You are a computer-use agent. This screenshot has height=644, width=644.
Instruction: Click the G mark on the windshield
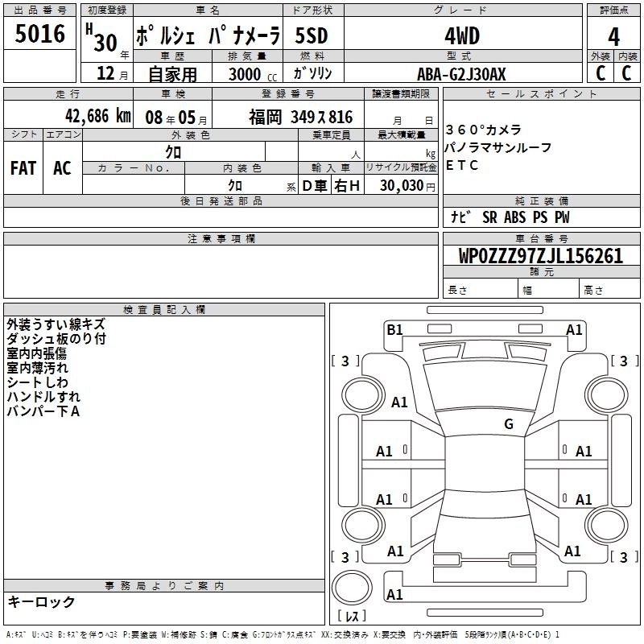(509, 424)
